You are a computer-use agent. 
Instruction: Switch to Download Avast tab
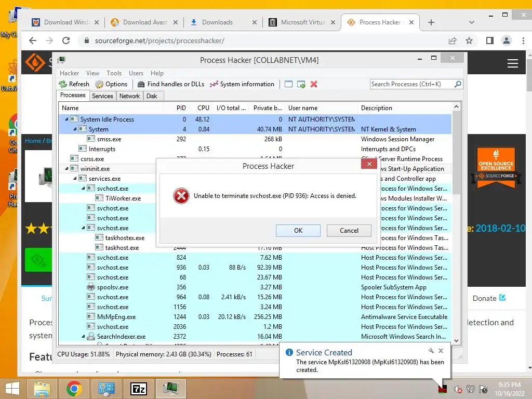pos(144,22)
